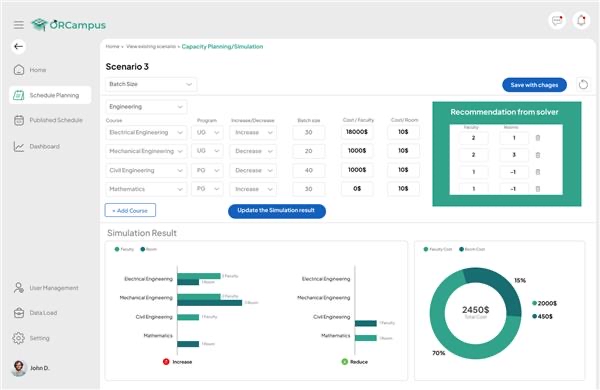Toggle Faculty Cost legend swatch in donut chart
The height and width of the screenshot is (390, 600).
(426, 249)
